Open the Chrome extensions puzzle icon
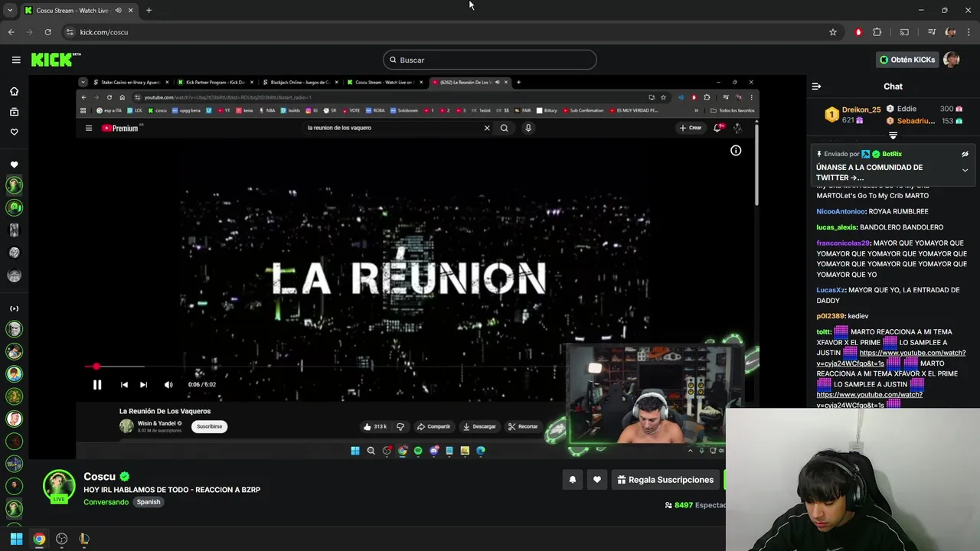This screenshot has width=980, height=551. point(877,32)
